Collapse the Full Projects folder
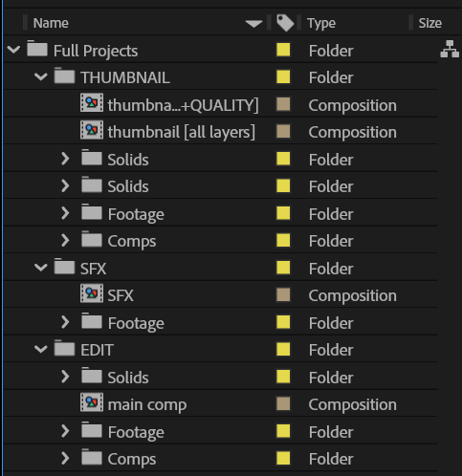 13,50
